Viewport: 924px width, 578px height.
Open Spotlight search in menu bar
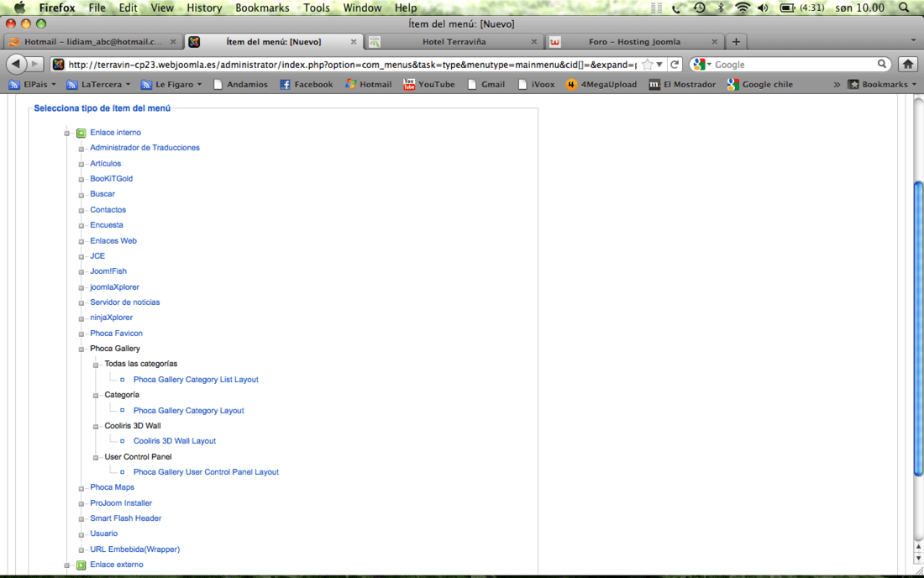pyautogui.click(x=904, y=8)
